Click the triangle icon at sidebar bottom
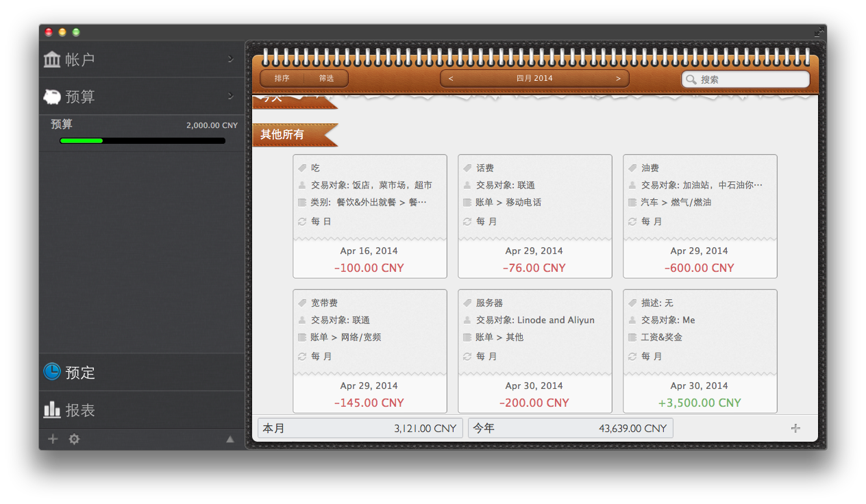The image size is (866, 504). pos(230,440)
